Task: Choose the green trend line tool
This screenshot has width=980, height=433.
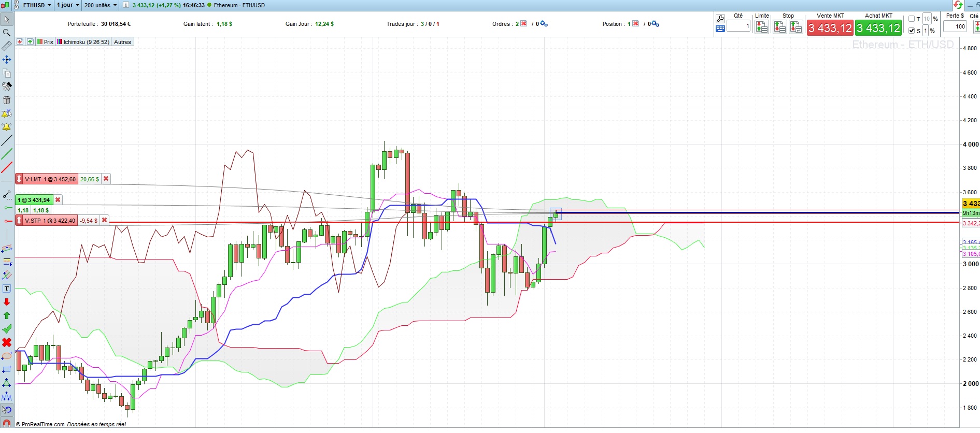Action: coord(7,154)
